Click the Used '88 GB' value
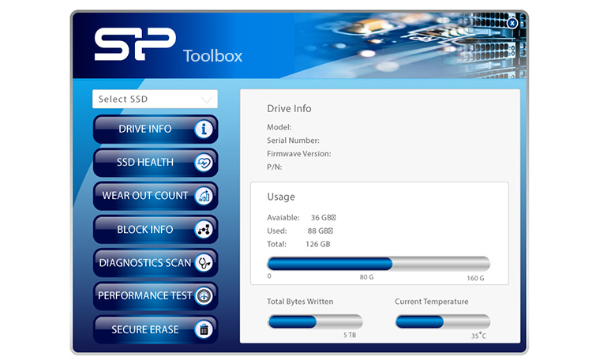The height and width of the screenshot is (364, 600). (320, 231)
